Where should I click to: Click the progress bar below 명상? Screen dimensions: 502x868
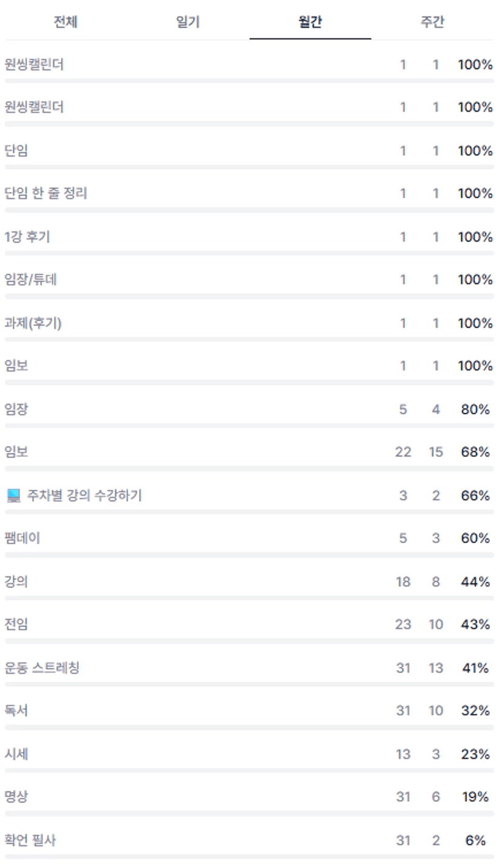pyautogui.click(x=249, y=813)
